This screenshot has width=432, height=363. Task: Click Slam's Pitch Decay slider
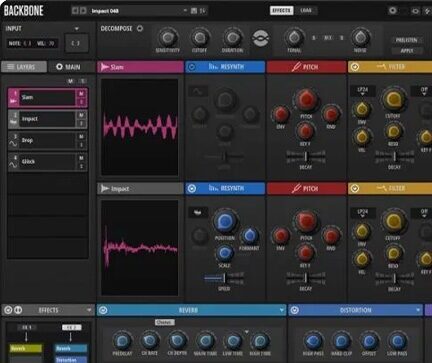pos(306,157)
